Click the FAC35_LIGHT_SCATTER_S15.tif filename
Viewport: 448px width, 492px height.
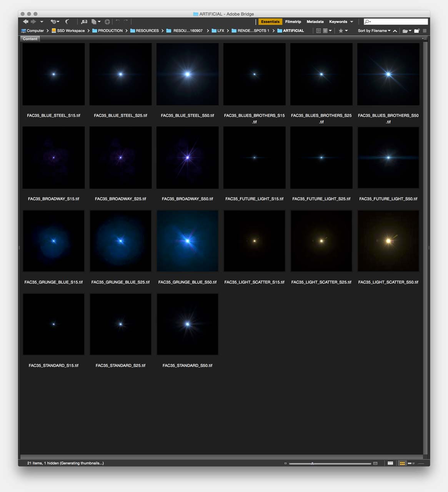pos(254,282)
